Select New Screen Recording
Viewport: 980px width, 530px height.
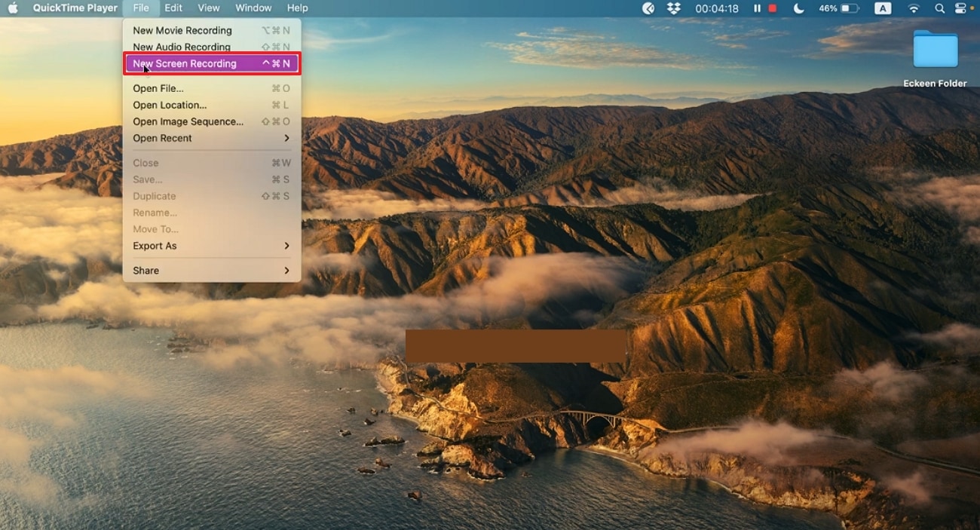pos(185,64)
